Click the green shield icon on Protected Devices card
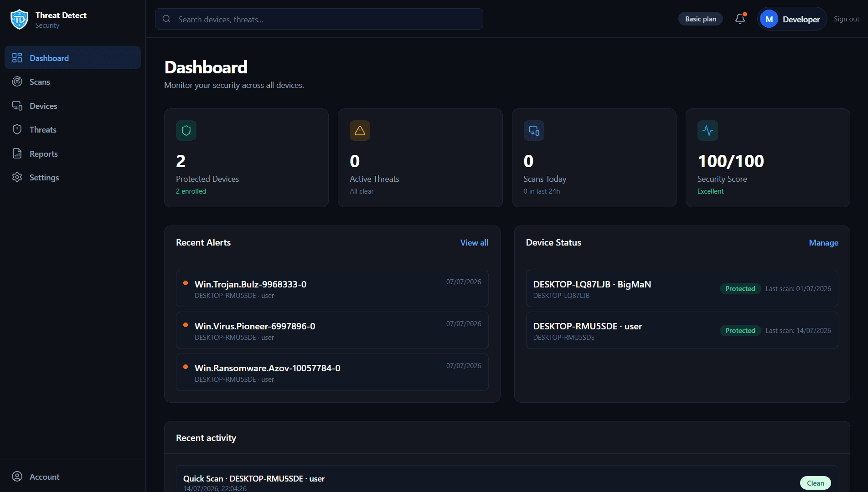This screenshot has width=868, height=492. pyautogui.click(x=186, y=131)
